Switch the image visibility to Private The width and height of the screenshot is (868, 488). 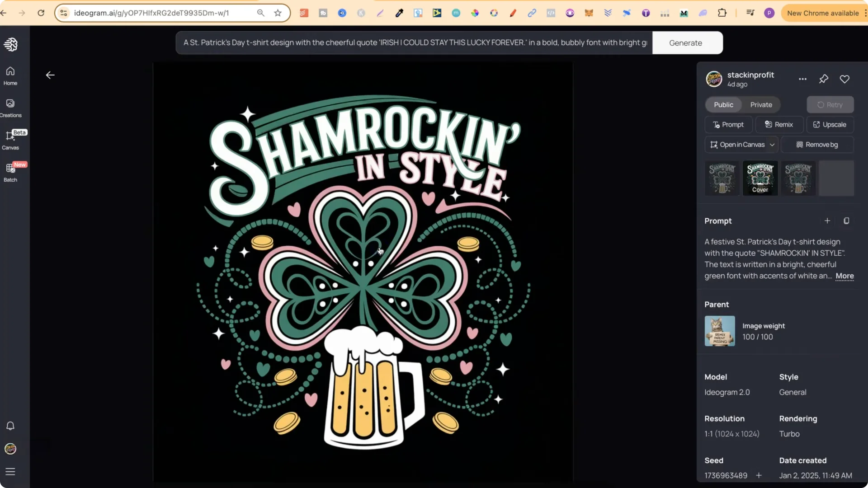pos(761,104)
